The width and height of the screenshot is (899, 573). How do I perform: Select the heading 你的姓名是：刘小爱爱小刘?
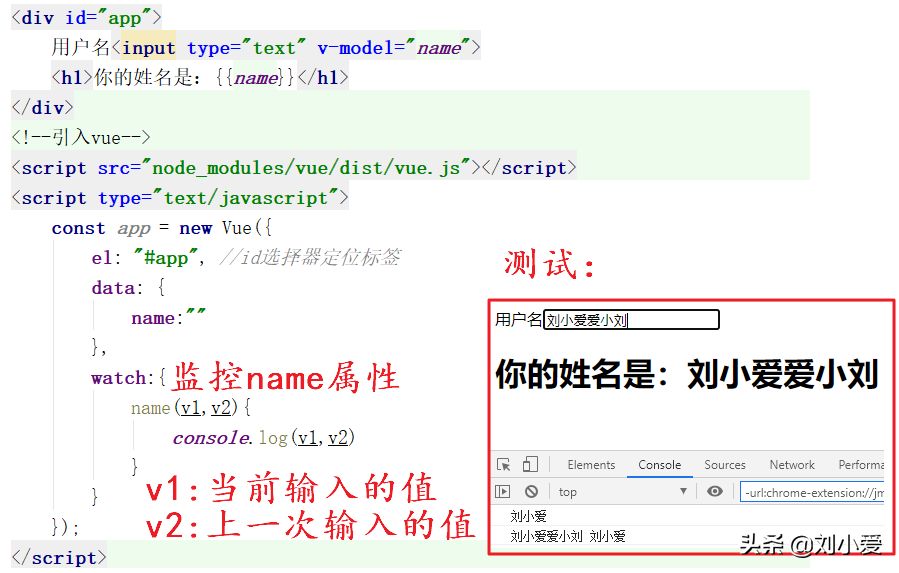pyautogui.click(x=687, y=374)
